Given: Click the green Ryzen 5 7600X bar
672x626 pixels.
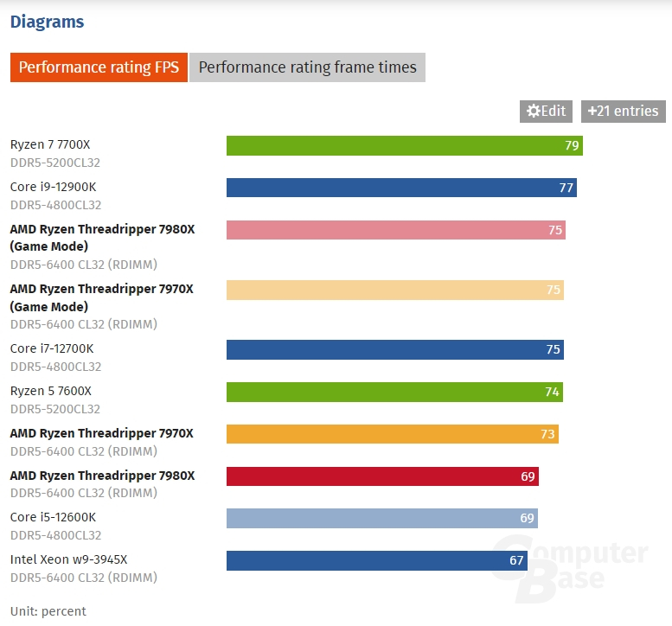Looking at the screenshot, I should click(x=394, y=392).
